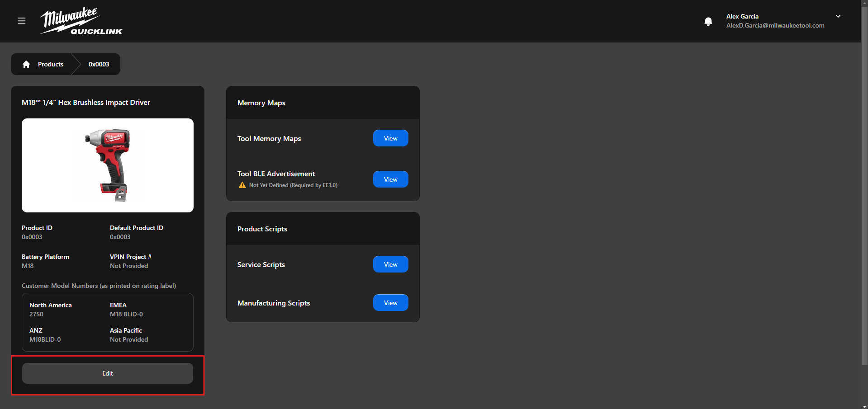Click the Product Scripts panel heading
Viewport: 868px width, 409px height.
pyautogui.click(x=262, y=229)
